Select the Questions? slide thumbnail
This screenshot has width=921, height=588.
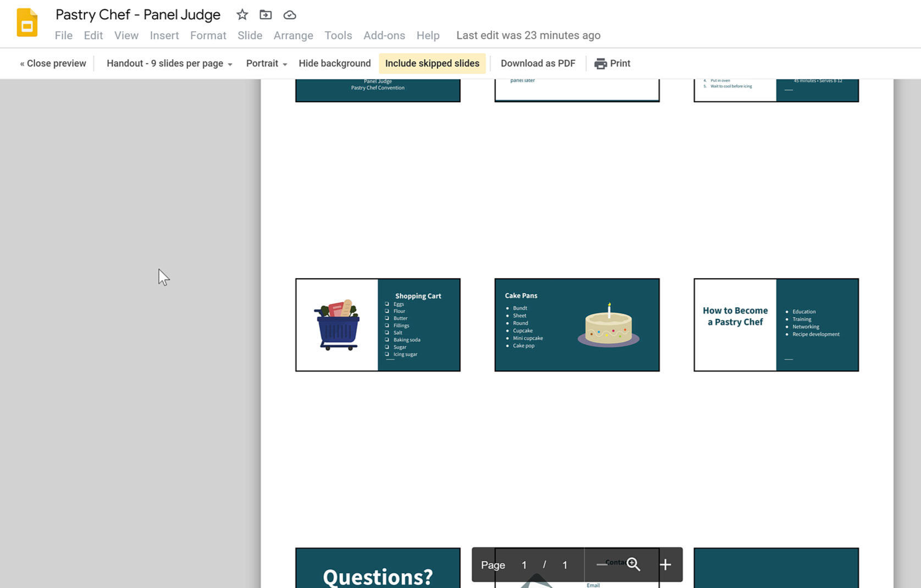tap(378, 568)
